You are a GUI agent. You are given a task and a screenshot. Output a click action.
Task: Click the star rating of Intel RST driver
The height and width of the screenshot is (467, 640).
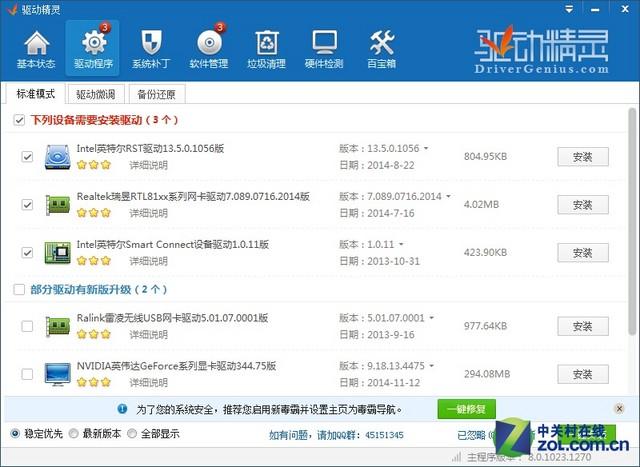tap(94, 165)
